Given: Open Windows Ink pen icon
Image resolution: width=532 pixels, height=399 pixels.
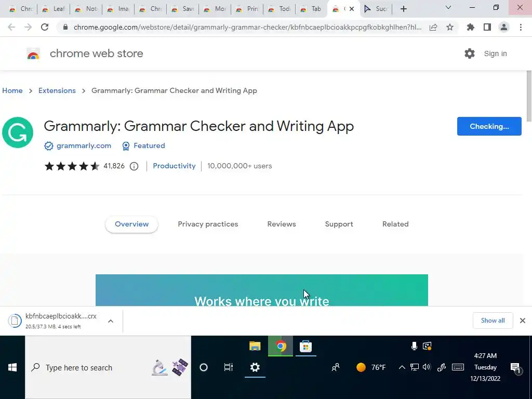Looking at the screenshot, I should pos(442,367).
